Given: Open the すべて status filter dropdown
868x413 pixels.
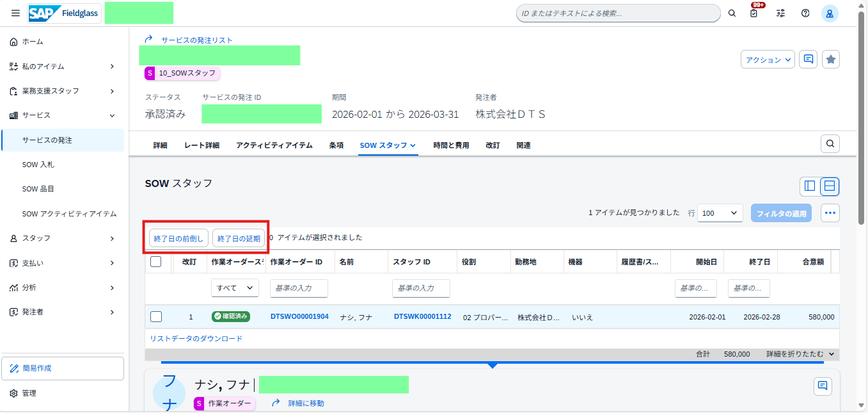Looking at the screenshot, I should [x=235, y=288].
